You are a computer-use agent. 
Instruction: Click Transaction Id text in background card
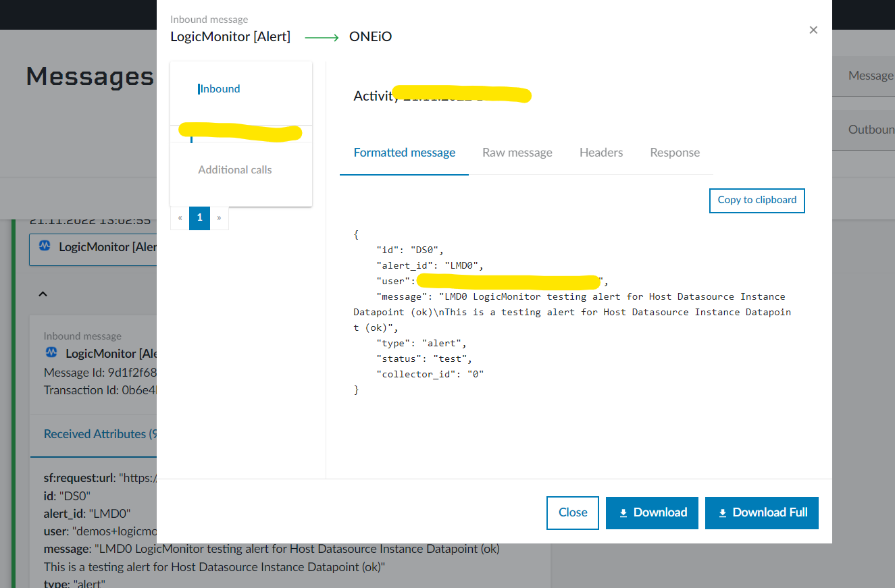[100, 390]
